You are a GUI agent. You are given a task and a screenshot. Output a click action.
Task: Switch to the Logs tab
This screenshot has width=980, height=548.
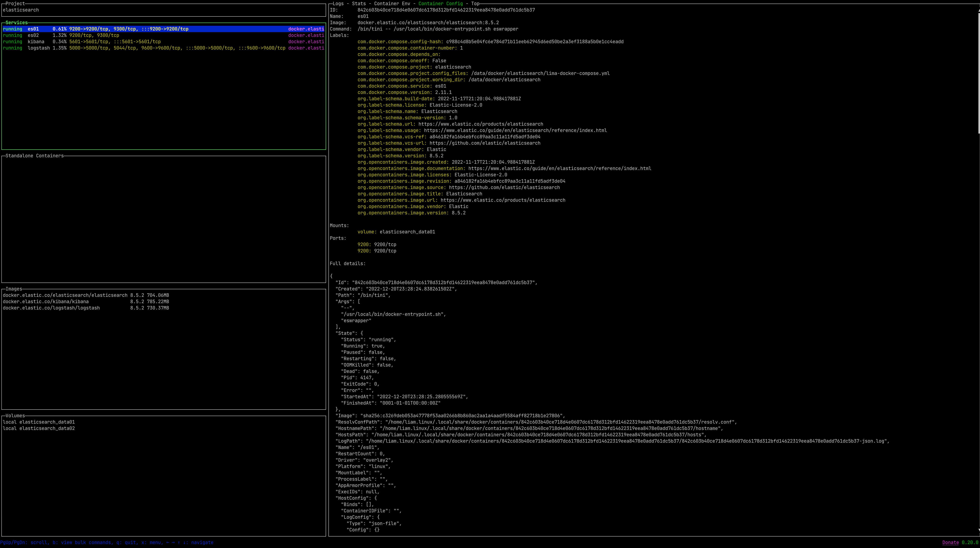click(338, 3)
